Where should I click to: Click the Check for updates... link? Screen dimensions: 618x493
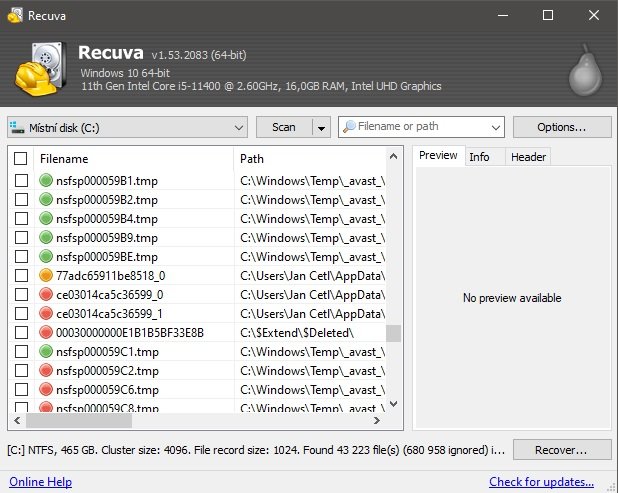pos(542,482)
